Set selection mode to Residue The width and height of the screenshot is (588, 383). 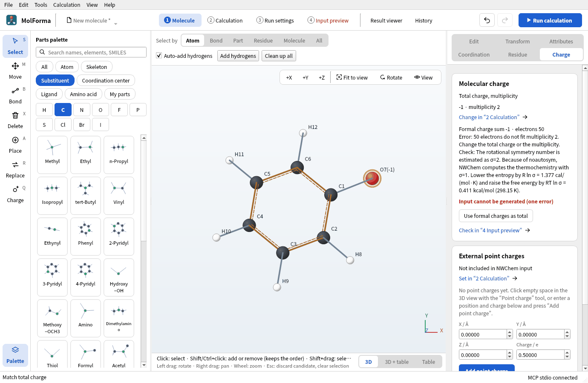click(263, 40)
